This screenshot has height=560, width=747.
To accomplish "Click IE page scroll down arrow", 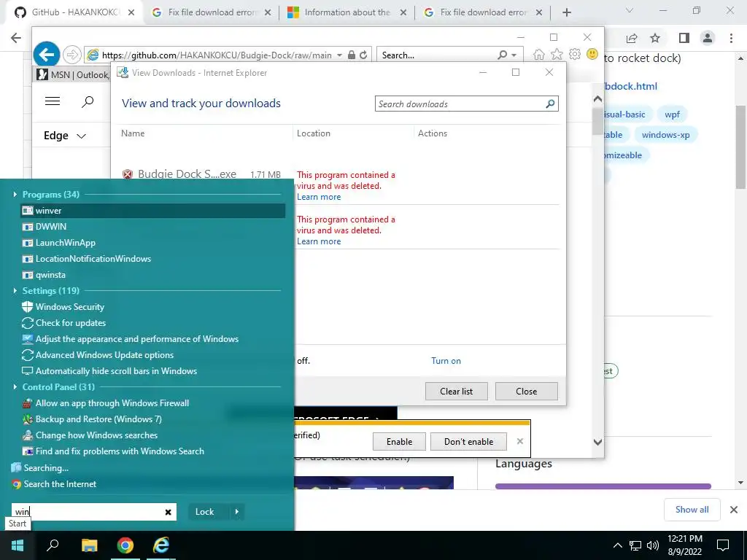I will 597,442.
